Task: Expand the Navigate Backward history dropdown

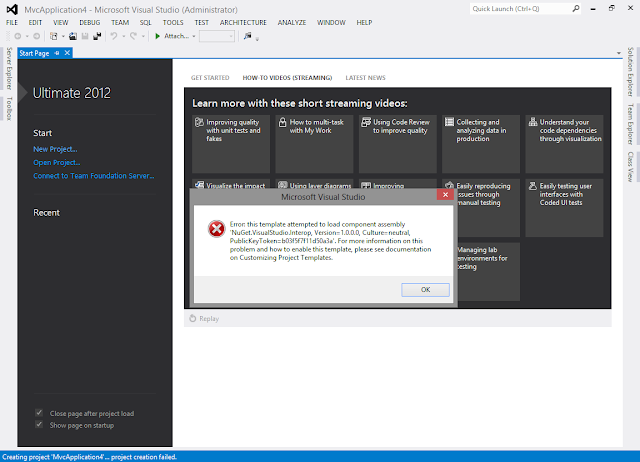Action: (27, 36)
